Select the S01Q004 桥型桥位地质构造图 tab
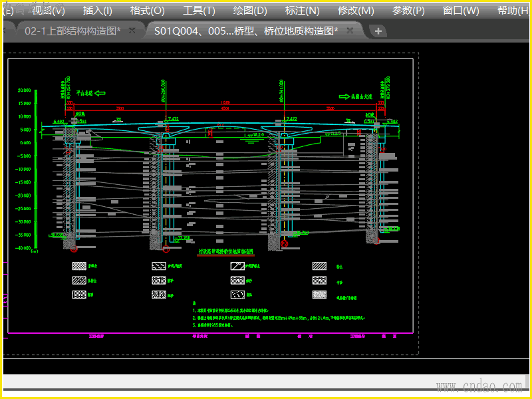Image resolution: width=532 pixels, height=399 pixels. pyautogui.click(x=245, y=31)
